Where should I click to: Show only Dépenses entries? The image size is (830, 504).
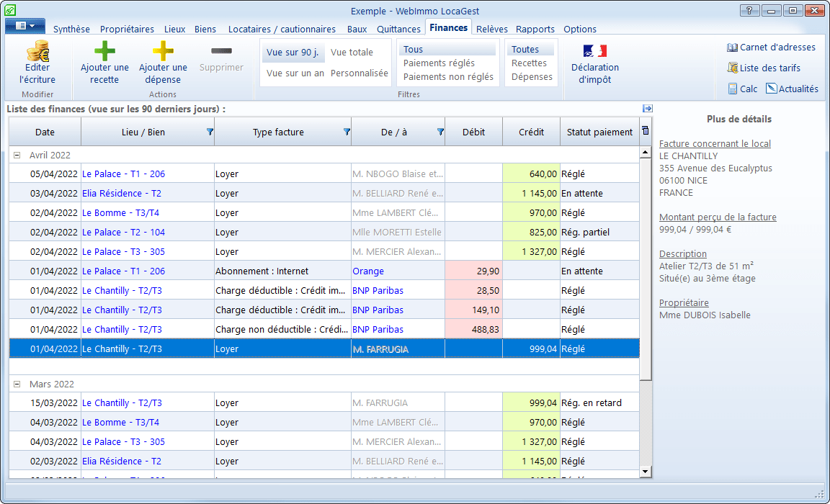(532, 77)
